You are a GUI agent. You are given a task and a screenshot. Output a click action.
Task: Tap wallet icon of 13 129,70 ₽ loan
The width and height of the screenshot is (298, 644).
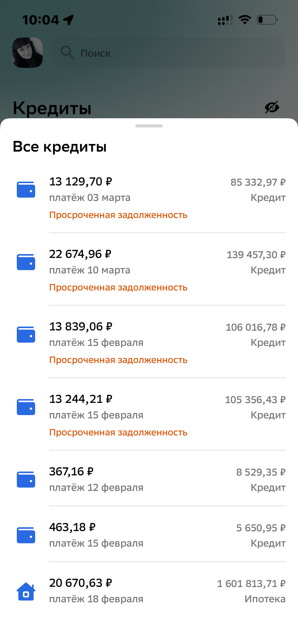26,190
